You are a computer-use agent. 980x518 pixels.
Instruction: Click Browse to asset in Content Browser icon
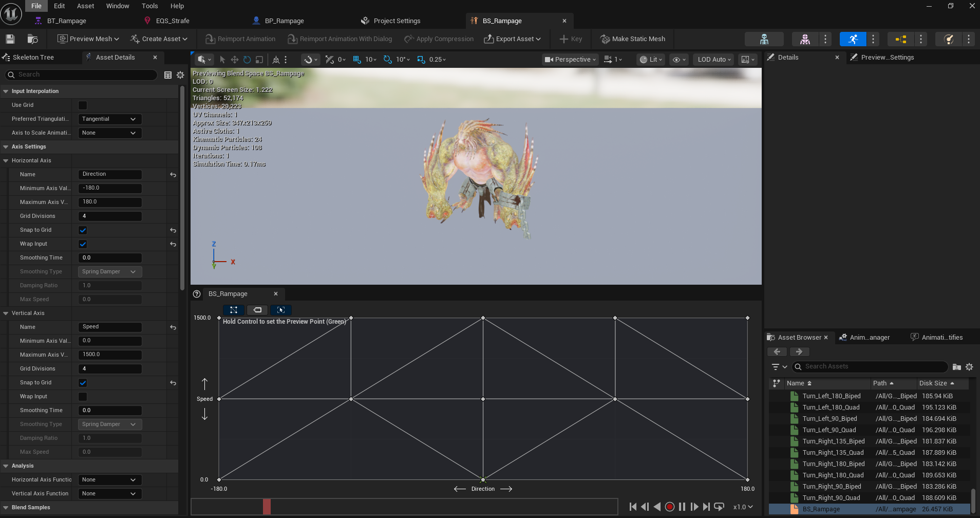click(32, 39)
